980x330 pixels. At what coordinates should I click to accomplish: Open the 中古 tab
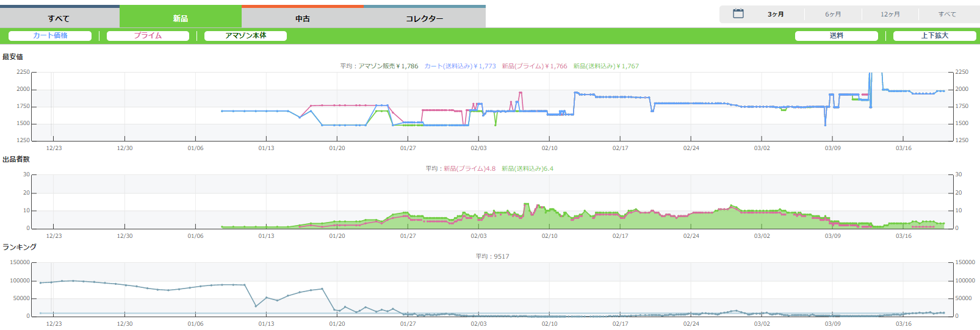coord(303,18)
